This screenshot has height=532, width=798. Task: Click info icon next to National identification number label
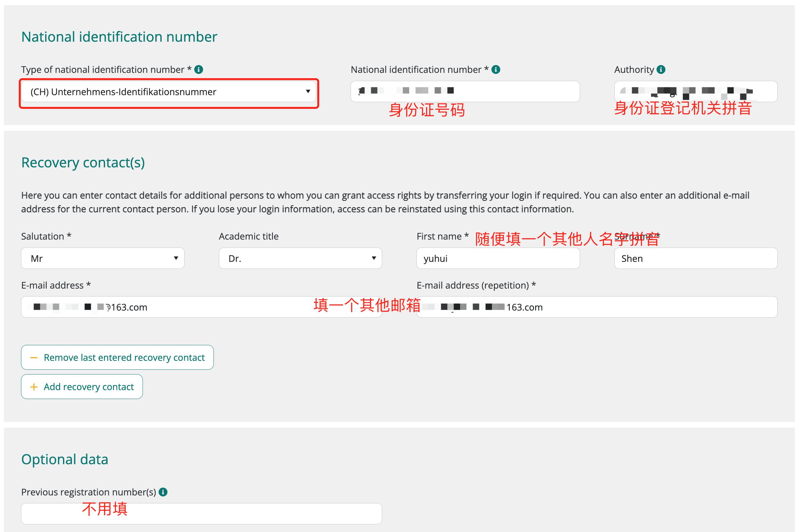[496, 70]
